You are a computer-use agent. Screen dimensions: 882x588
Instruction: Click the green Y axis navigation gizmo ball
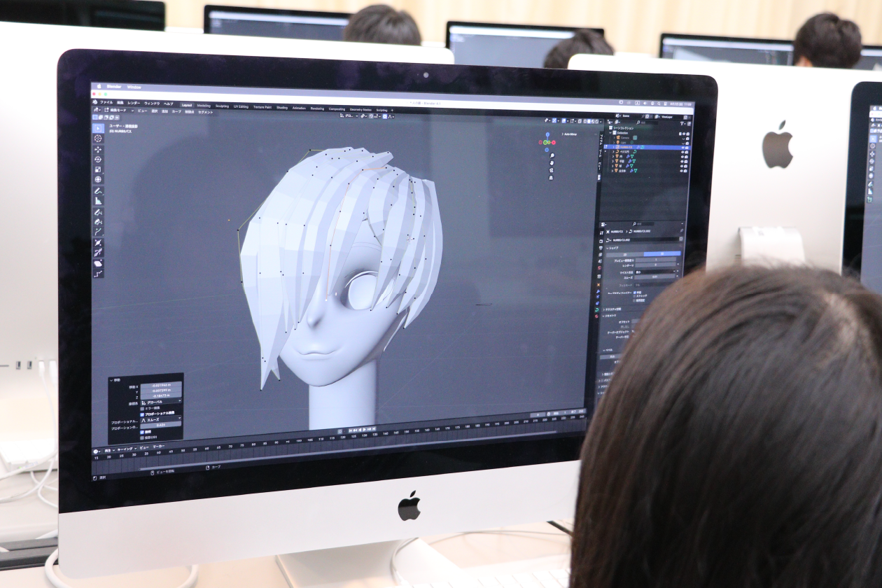click(x=545, y=142)
